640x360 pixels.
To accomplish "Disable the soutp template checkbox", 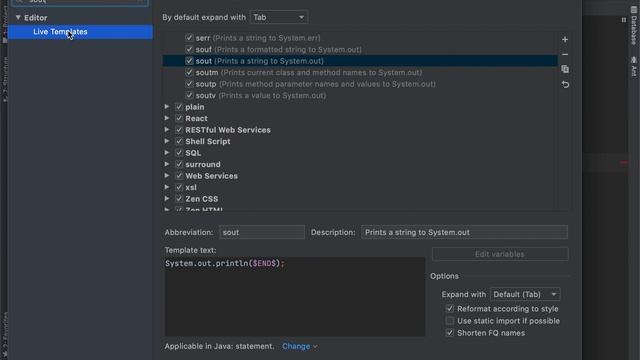I will 189,84.
